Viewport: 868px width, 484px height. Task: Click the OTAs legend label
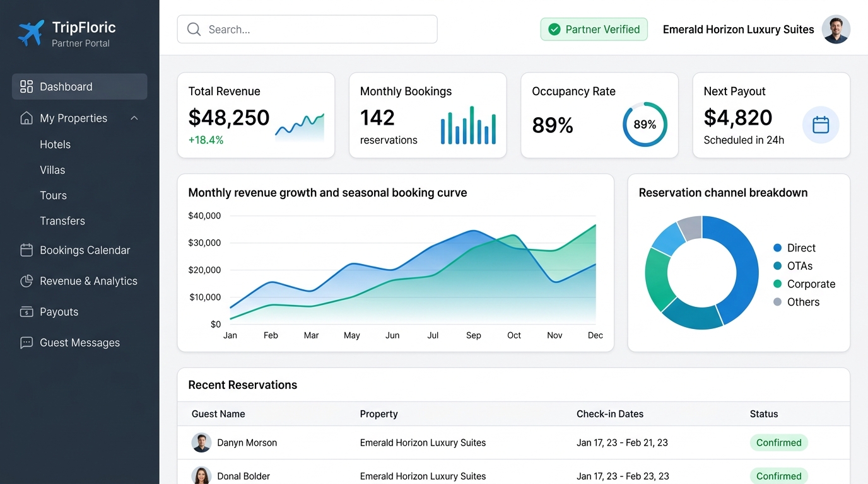[800, 266]
